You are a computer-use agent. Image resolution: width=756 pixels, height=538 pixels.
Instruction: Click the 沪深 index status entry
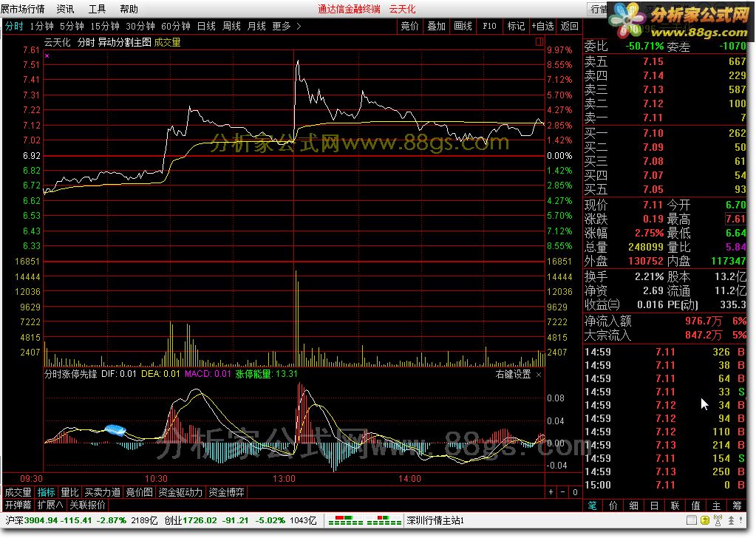pyautogui.click(x=81, y=521)
